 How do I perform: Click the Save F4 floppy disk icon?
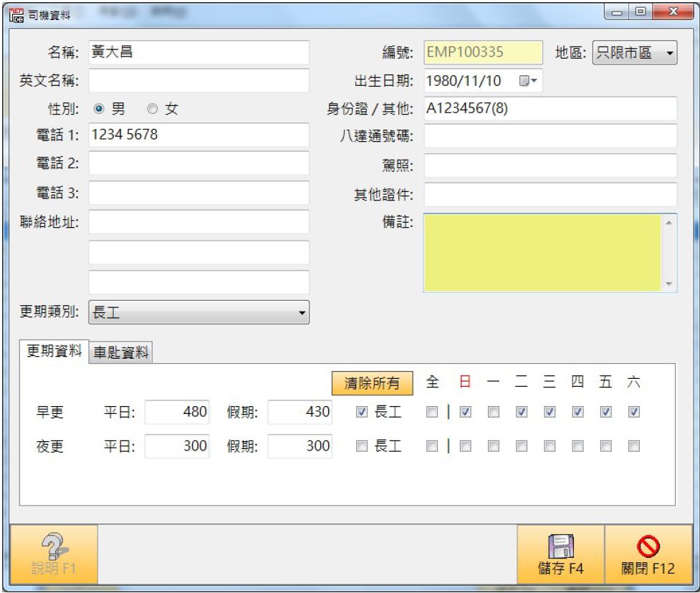[560, 546]
